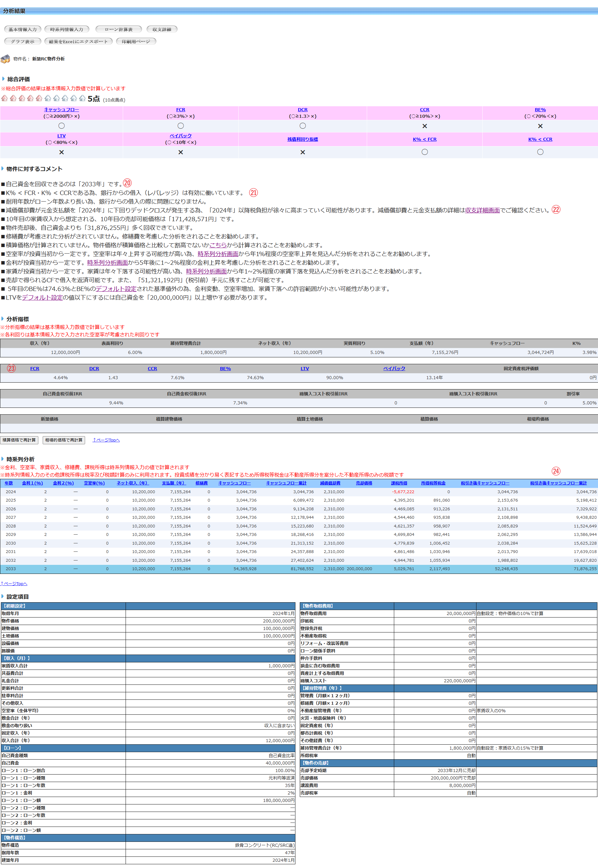Image resolution: width=598 pixels, height=868 pixels.
Task: Click ↑ページTopへ link near recalculation buttons
Action: (x=106, y=440)
